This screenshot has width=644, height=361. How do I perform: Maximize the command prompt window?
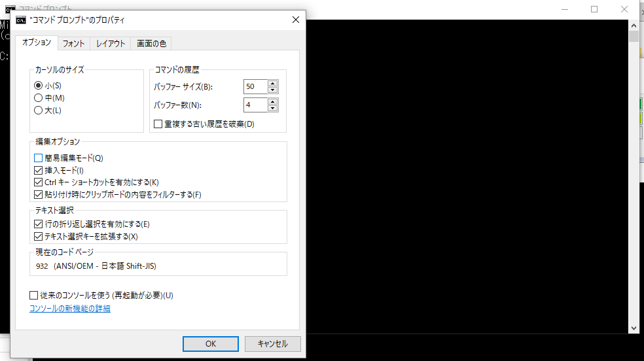pyautogui.click(x=594, y=9)
